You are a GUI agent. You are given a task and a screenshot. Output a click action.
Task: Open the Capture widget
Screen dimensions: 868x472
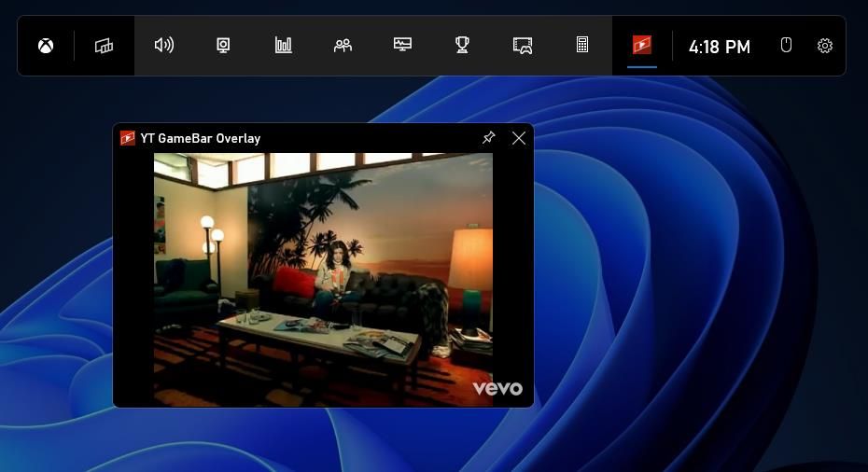[x=223, y=45]
